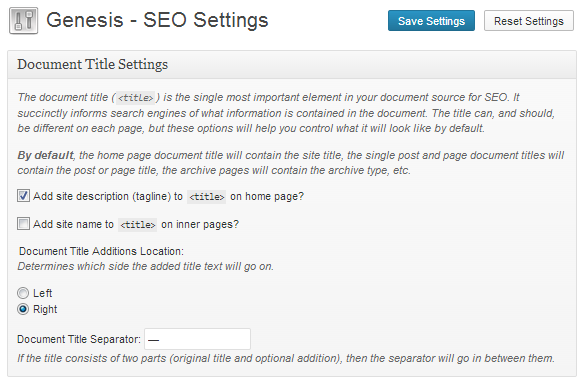Click the Genesis settings sliders icon

24,21
